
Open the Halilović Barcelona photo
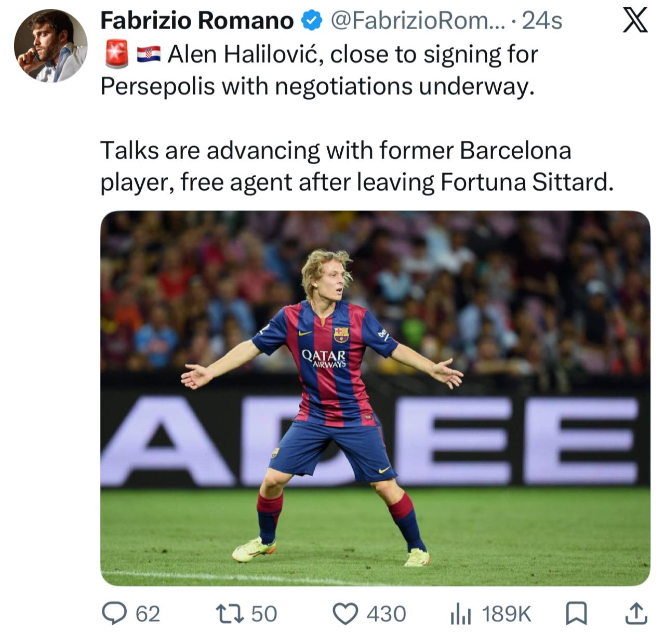(375, 398)
